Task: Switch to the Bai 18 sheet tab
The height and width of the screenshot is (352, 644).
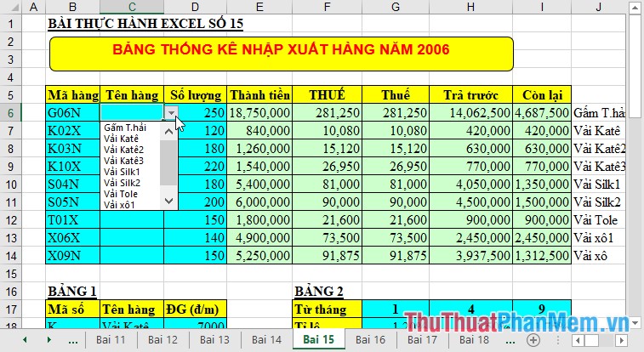Action: (x=474, y=340)
